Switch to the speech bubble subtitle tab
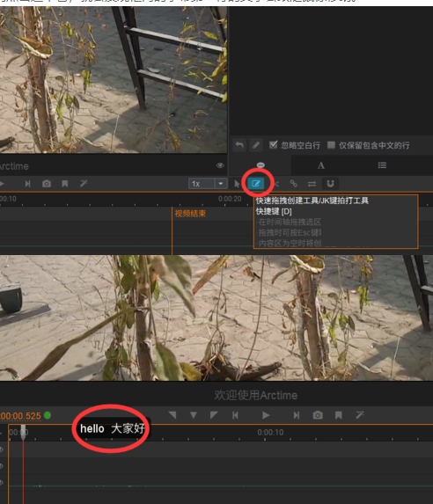Image resolution: width=433 pixels, height=504 pixels. [261, 165]
